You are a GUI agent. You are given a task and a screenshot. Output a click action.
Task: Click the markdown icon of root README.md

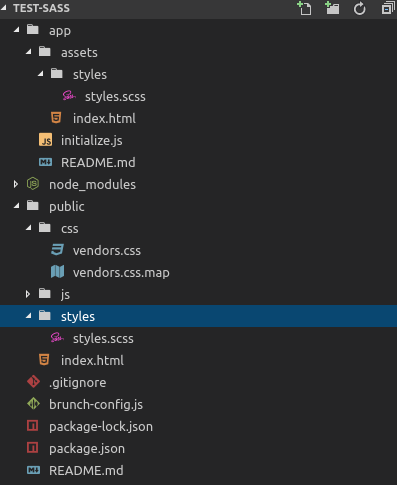(x=33, y=470)
